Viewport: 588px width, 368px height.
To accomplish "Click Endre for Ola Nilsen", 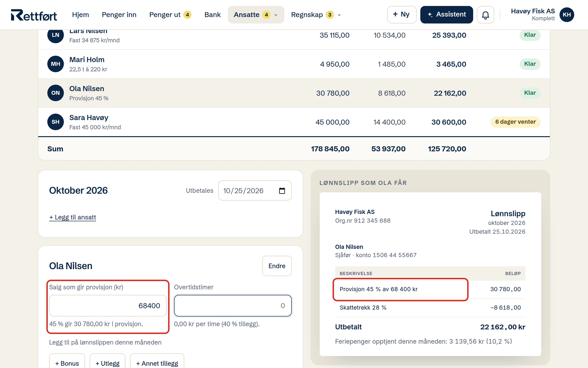I will coord(277,266).
